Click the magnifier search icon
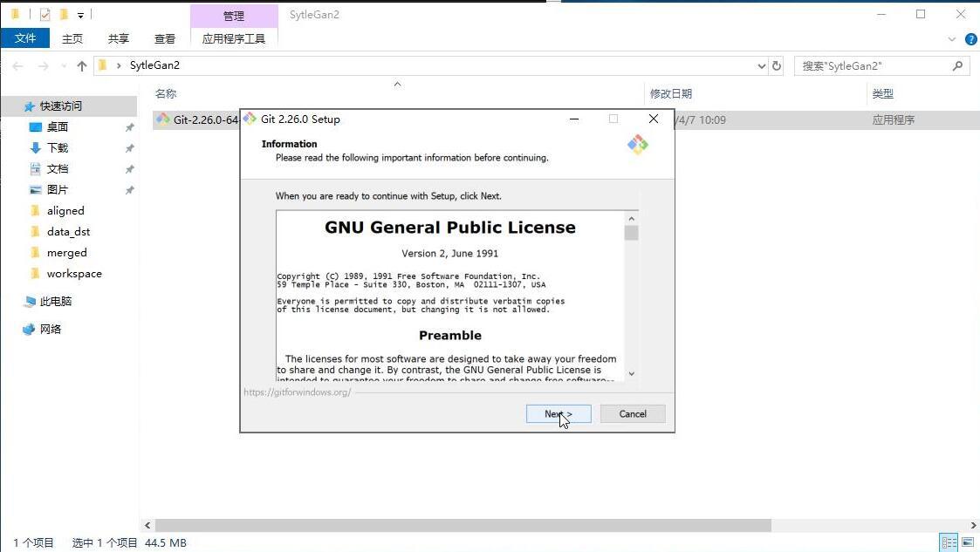 (957, 65)
